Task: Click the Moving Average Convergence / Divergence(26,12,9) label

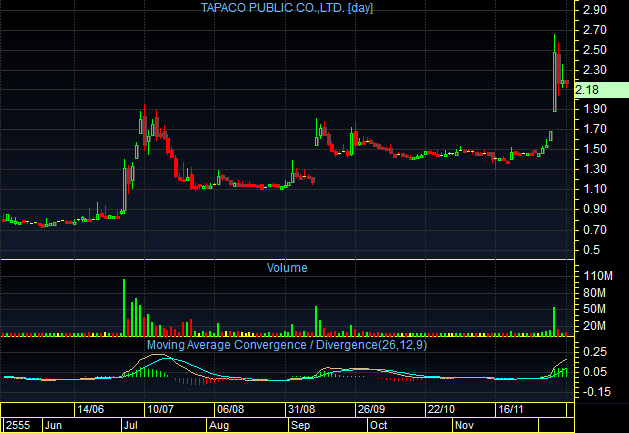Action: click(x=287, y=345)
